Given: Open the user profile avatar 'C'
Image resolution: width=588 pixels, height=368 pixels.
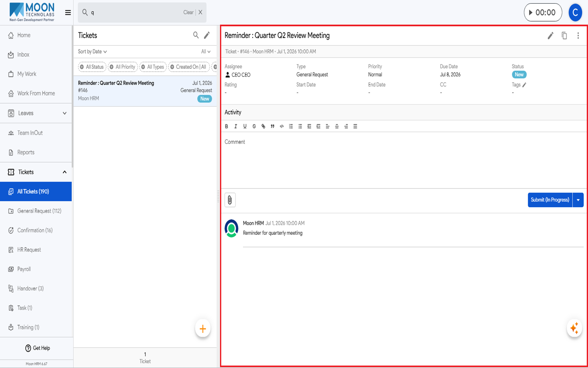Looking at the screenshot, I should (x=575, y=13).
